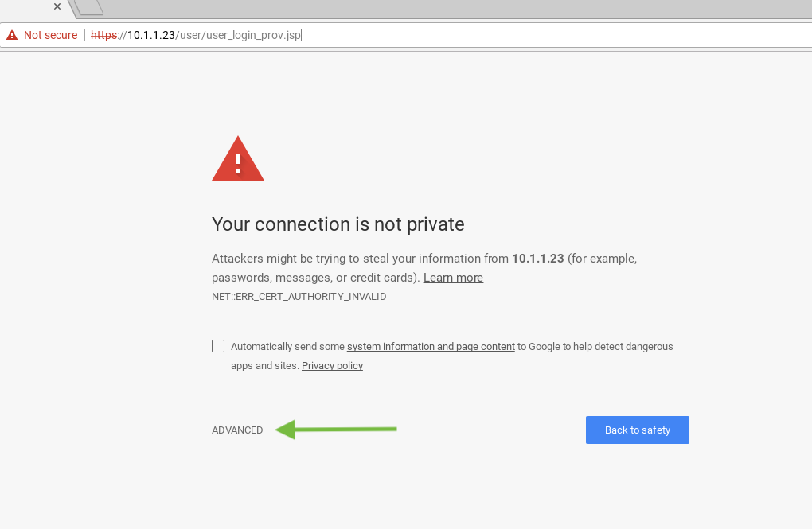Click the bold 10.1.1.23 in the warning message

pyautogui.click(x=537, y=259)
